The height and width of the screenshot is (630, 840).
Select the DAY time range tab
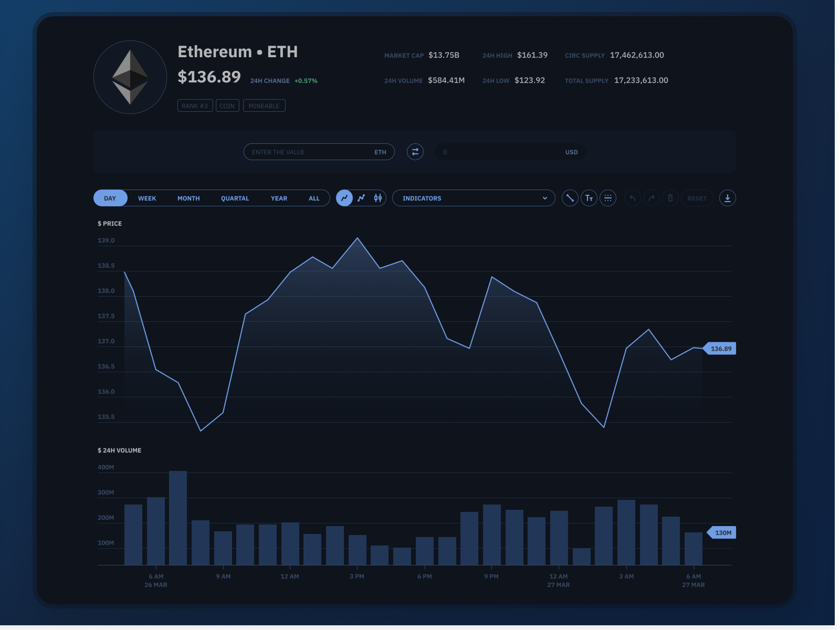tap(110, 198)
